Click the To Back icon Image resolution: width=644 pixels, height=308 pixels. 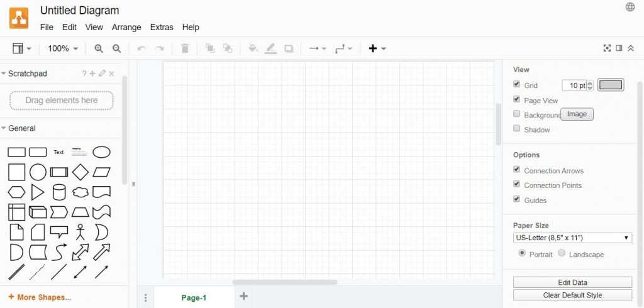pos(228,48)
